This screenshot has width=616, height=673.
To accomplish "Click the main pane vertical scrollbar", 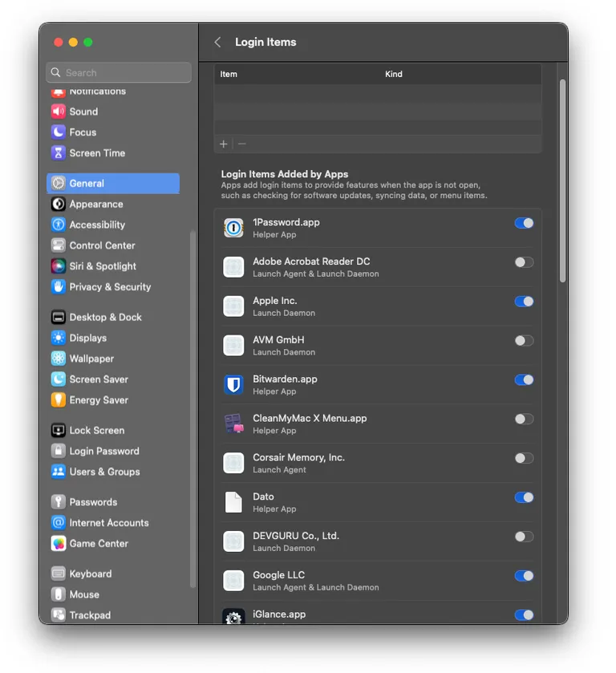I will (562, 180).
